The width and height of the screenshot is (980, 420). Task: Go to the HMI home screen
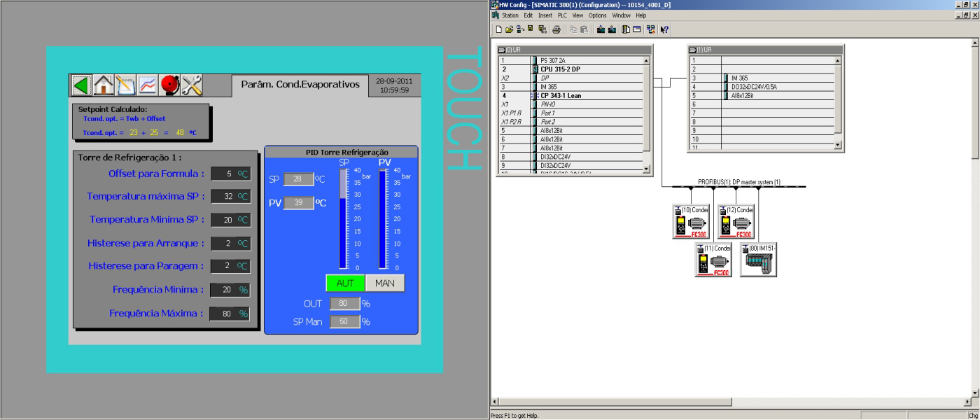coord(104,85)
